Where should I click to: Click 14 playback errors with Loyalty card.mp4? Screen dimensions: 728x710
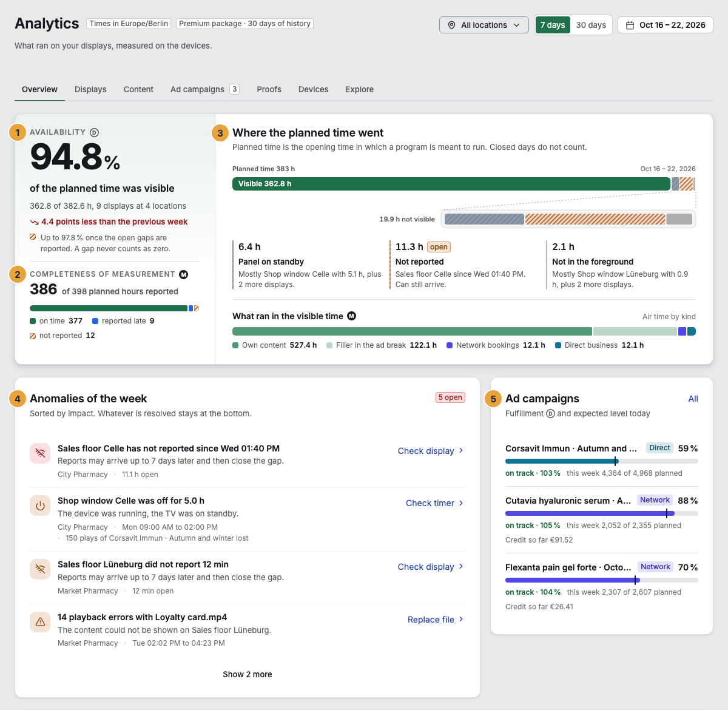[143, 617]
